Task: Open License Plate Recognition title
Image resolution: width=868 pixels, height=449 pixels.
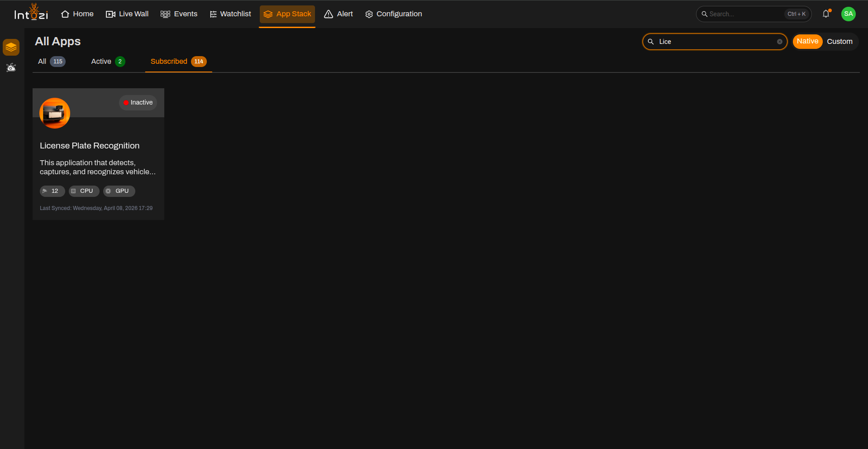Action: 90,146
